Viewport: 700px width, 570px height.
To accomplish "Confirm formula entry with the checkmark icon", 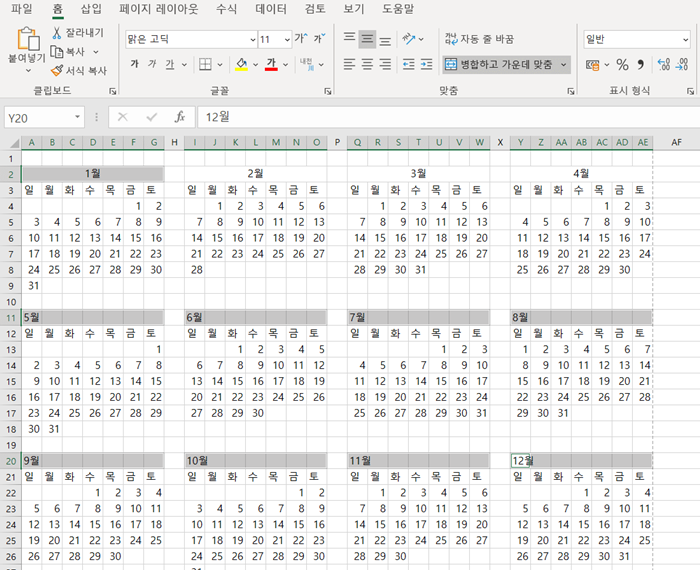I will (152, 117).
